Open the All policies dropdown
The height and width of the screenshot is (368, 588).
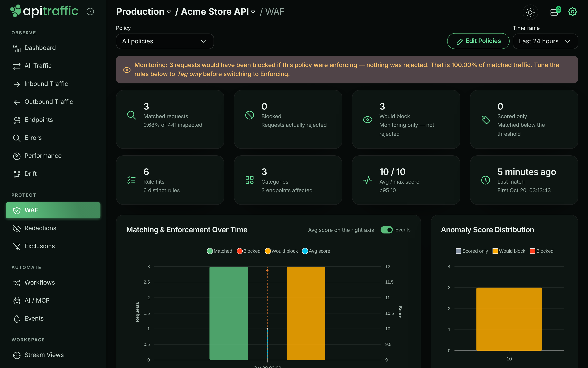click(x=165, y=41)
